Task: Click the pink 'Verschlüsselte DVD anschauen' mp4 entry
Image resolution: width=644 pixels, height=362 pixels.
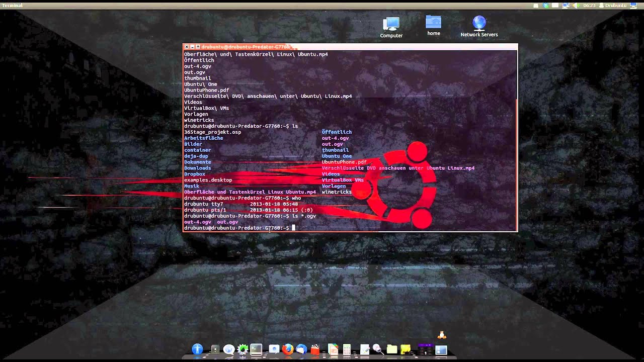Action: pos(398,168)
